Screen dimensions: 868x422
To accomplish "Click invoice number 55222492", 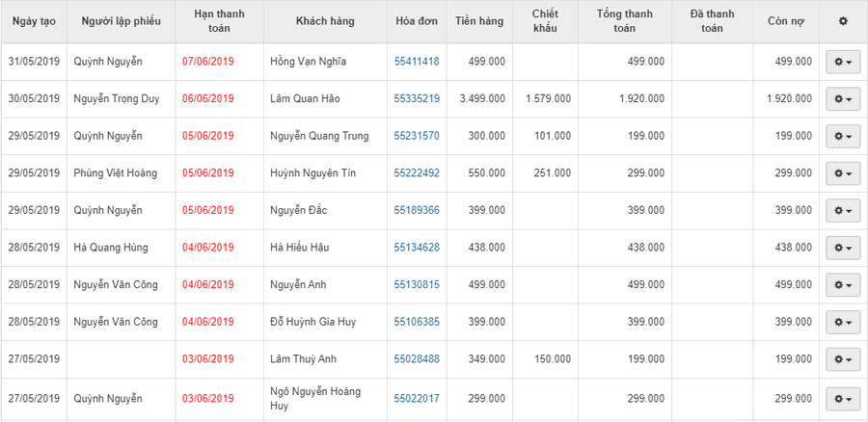I will [x=417, y=173].
